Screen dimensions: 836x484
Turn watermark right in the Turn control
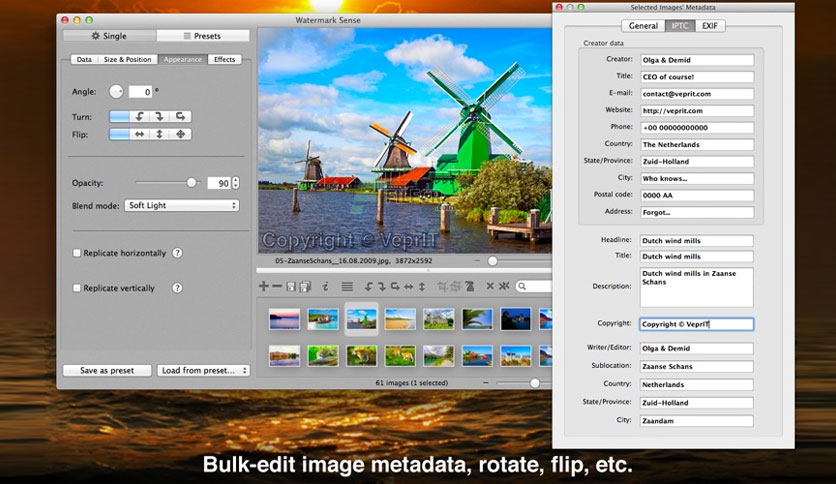tap(160, 116)
